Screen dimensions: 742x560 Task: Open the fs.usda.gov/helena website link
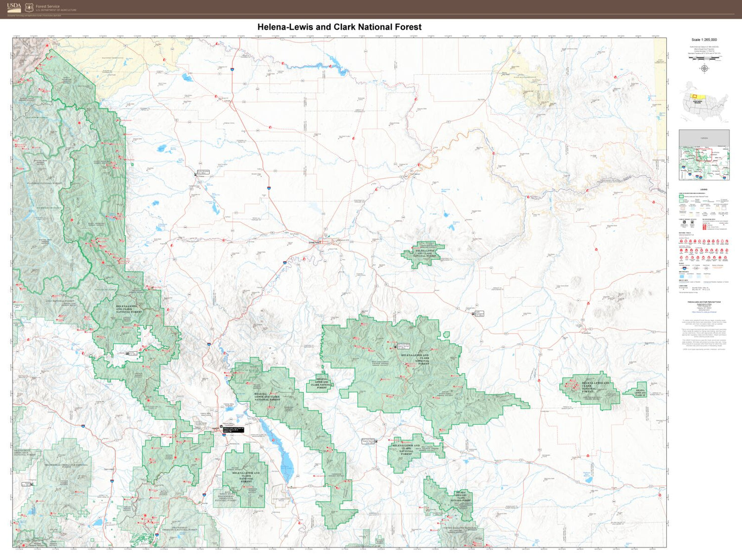point(704,312)
